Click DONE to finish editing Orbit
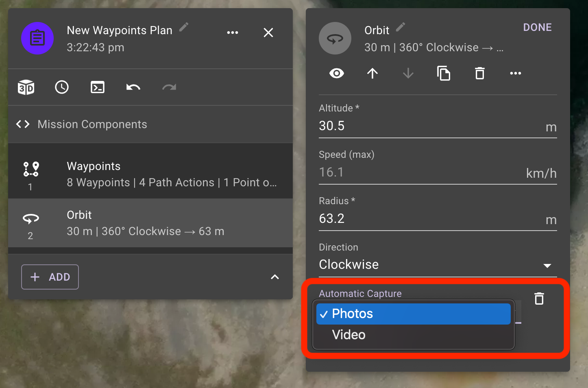 [x=537, y=27]
